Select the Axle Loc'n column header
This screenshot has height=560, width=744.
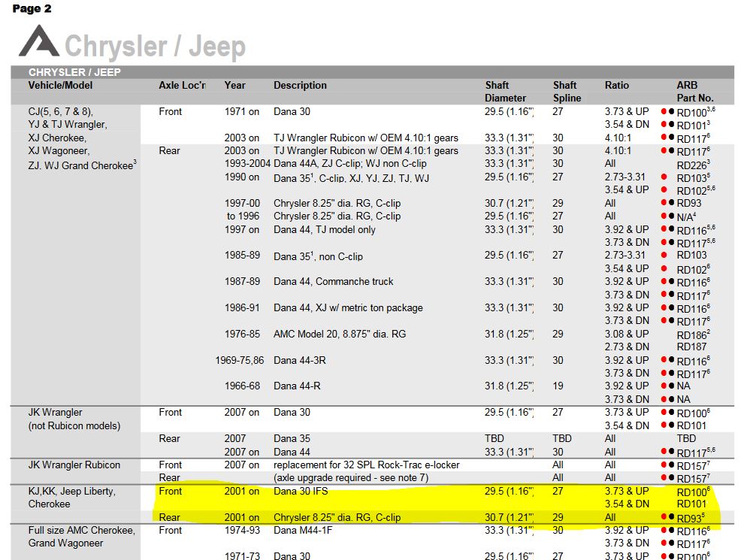[182, 85]
